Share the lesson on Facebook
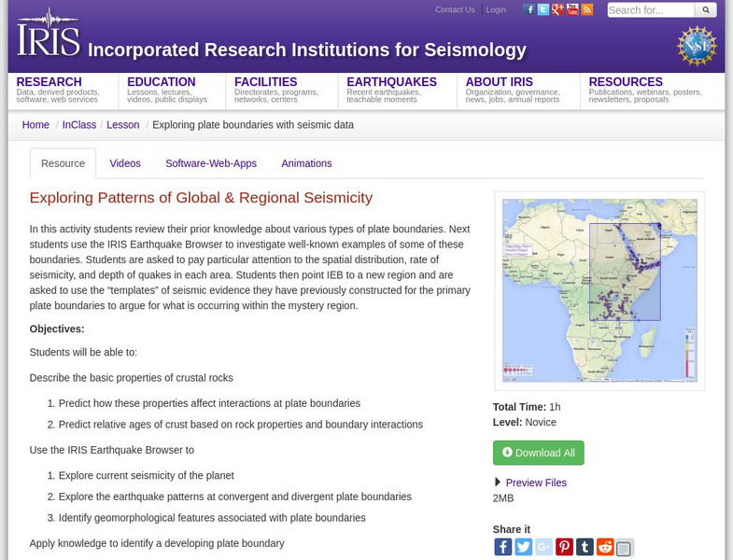The height and width of the screenshot is (560, 733). pyautogui.click(x=502, y=547)
